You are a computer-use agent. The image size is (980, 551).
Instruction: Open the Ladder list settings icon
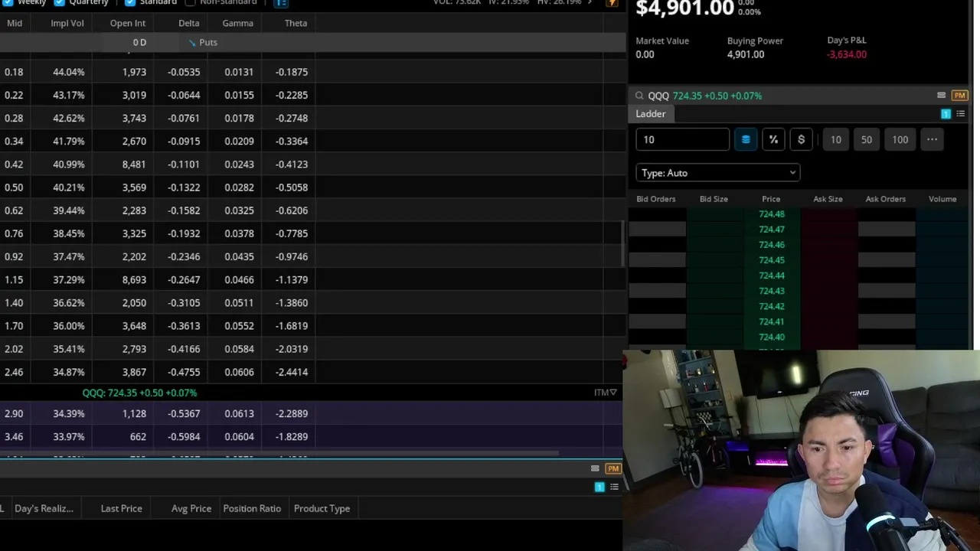click(961, 114)
